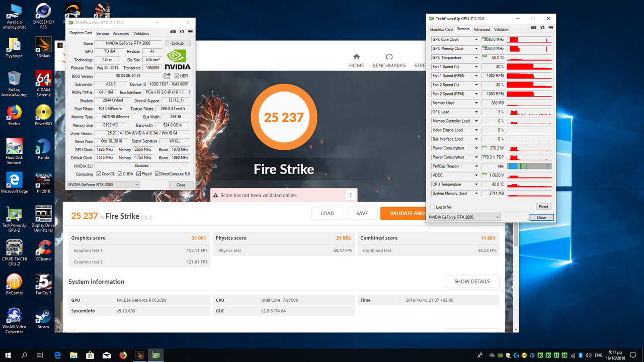Open Validation tab in Graphics Card window
Viewport: 644px width, 362px height.
coord(141,34)
